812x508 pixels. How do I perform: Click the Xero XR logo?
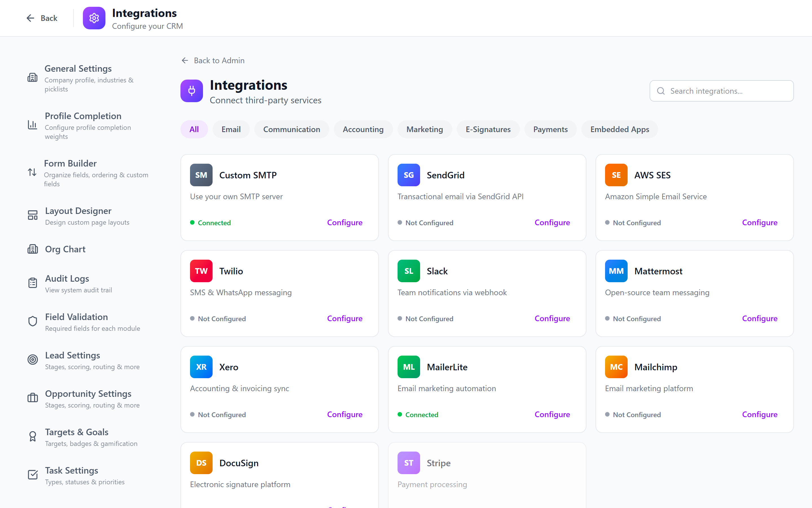201,367
